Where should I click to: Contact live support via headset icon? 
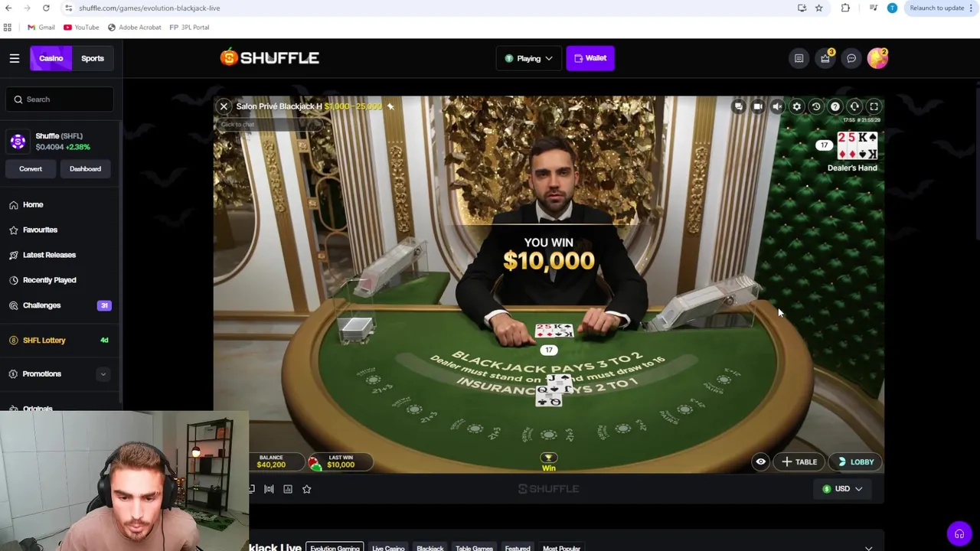(x=959, y=534)
